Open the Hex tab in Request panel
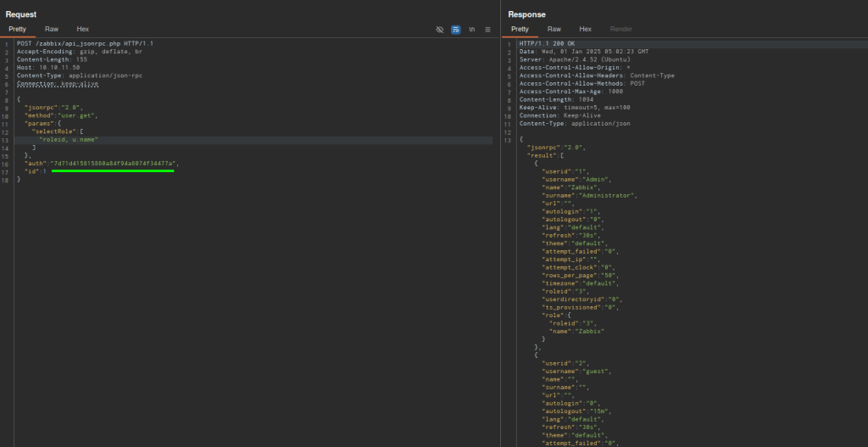 tap(83, 29)
